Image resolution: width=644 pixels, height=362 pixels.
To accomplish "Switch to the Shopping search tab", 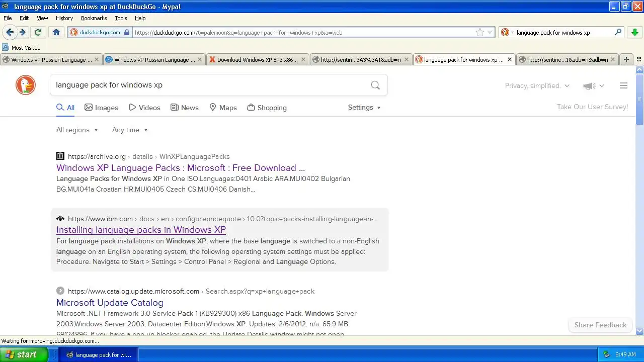I will click(x=267, y=108).
